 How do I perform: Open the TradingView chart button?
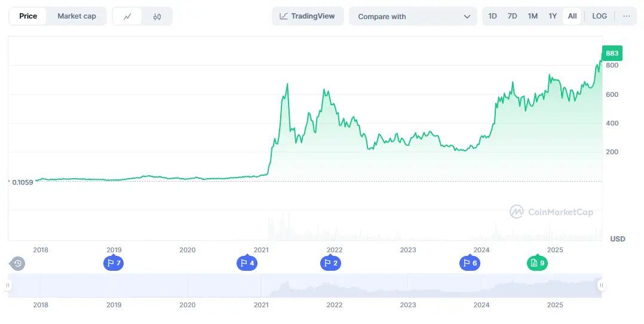click(308, 16)
